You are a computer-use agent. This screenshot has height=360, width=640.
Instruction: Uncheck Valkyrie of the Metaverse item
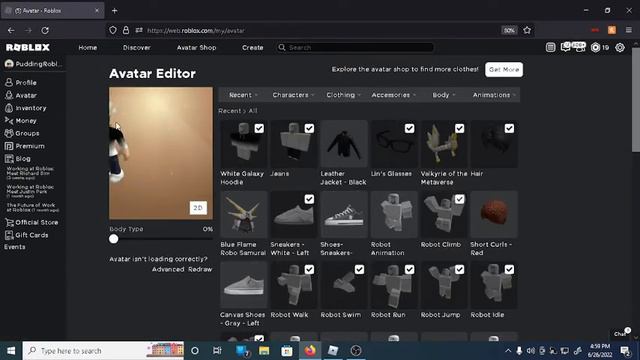[459, 129]
